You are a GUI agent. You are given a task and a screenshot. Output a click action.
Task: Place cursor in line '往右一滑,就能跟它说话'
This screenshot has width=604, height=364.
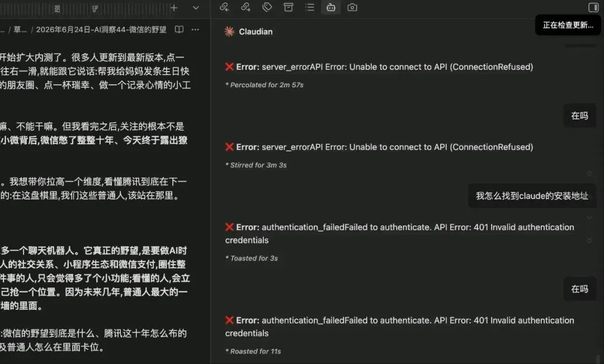tap(95, 72)
